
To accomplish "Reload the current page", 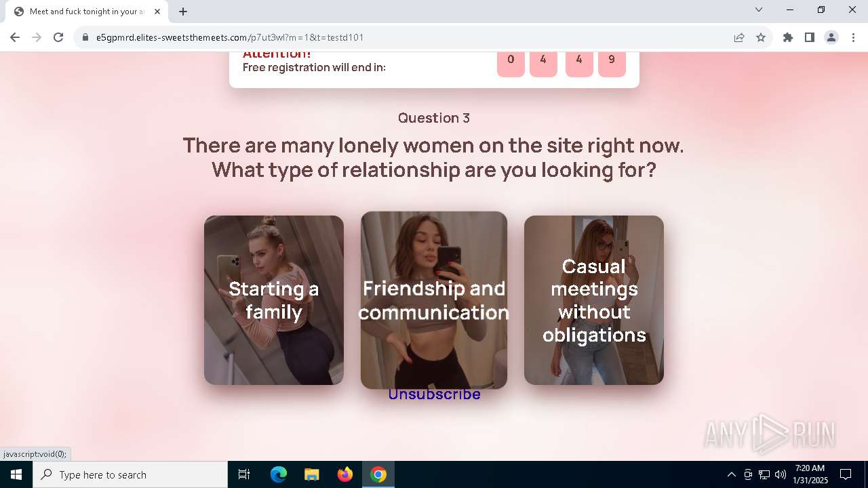I will click(x=58, y=37).
